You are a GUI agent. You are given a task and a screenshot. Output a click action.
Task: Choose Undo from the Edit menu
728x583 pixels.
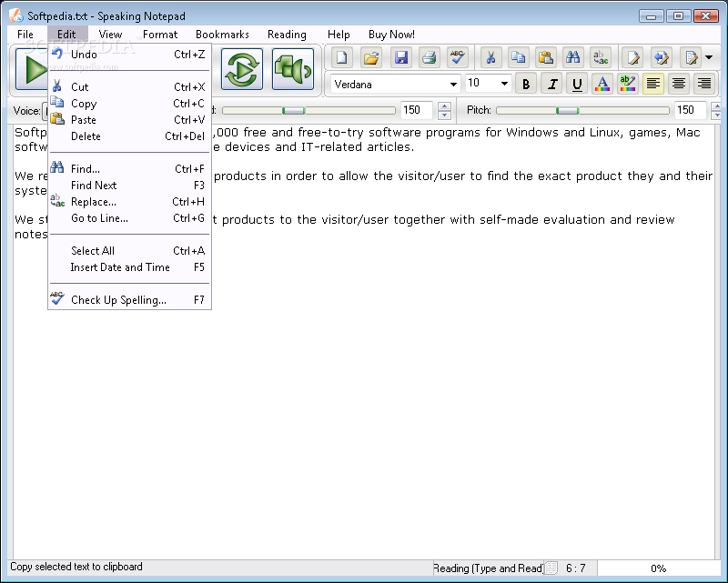click(x=129, y=55)
